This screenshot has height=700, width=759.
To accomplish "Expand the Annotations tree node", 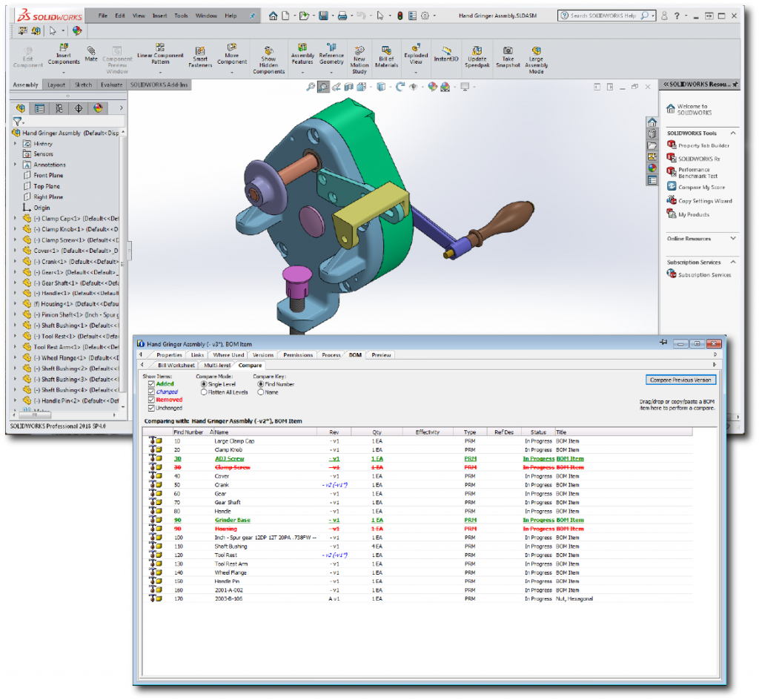I will [x=15, y=165].
